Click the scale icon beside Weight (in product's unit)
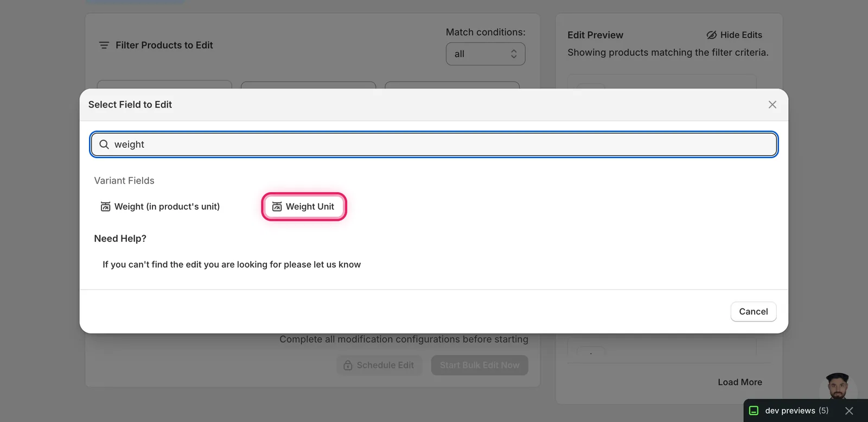 (105, 206)
